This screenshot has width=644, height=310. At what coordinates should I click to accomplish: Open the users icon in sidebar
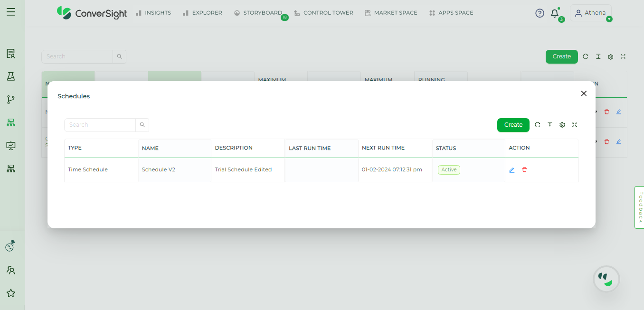(11, 270)
